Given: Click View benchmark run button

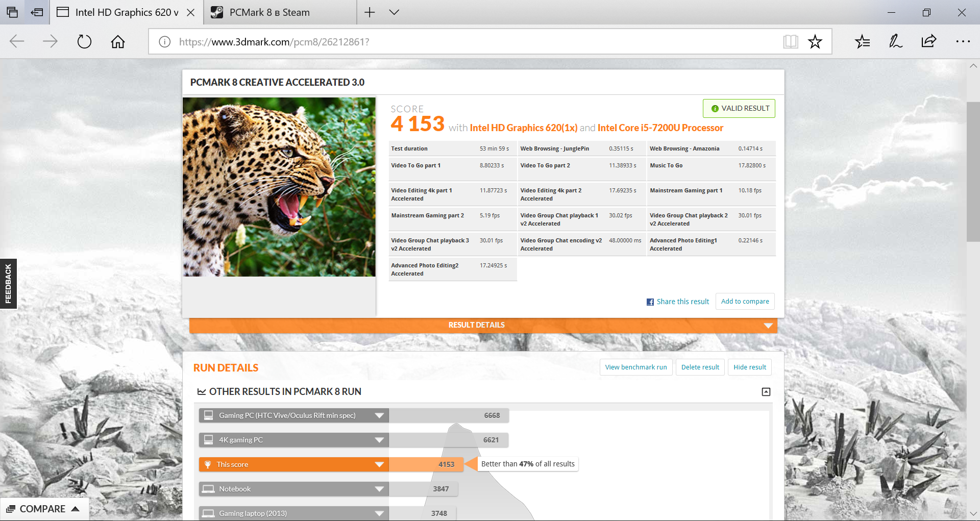Looking at the screenshot, I should pyautogui.click(x=636, y=367).
